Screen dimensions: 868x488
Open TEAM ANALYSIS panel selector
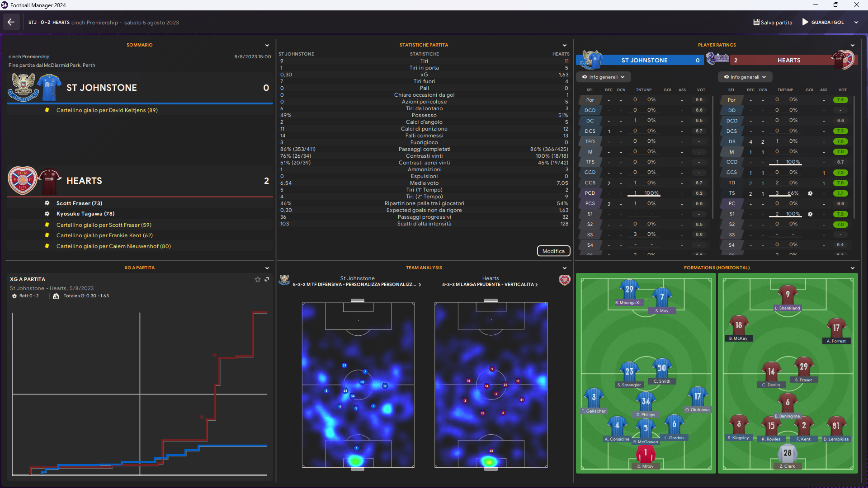click(x=564, y=268)
